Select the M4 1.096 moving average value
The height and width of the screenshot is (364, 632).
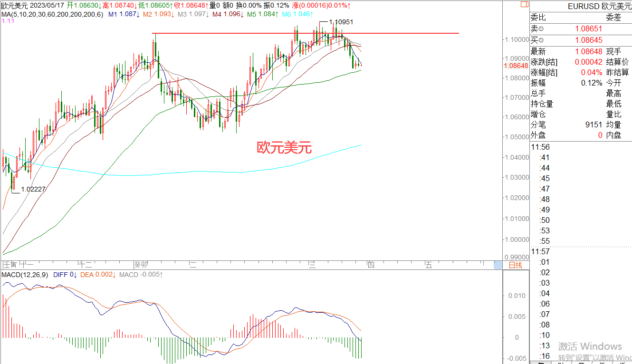(x=228, y=14)
